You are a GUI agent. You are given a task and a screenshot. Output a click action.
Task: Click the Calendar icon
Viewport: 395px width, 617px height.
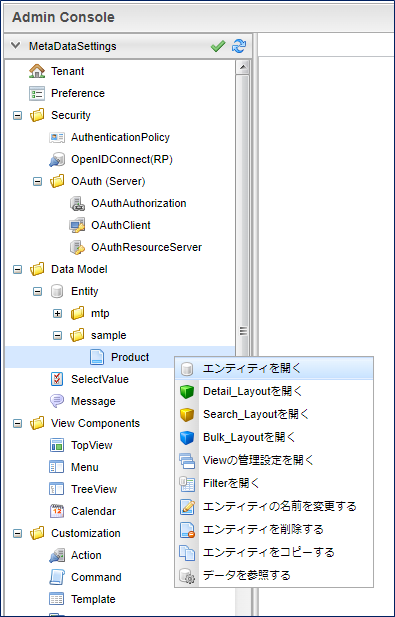tap(57, 512)
